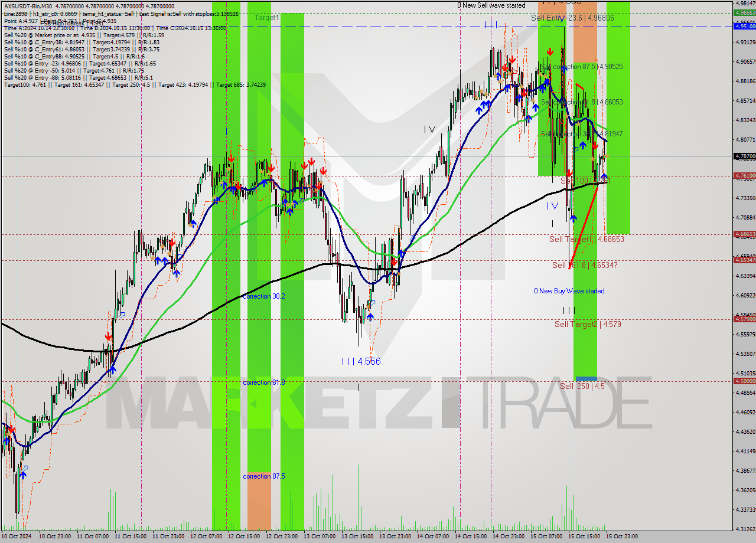Click the green 'Target1' label

coord(267,18)
